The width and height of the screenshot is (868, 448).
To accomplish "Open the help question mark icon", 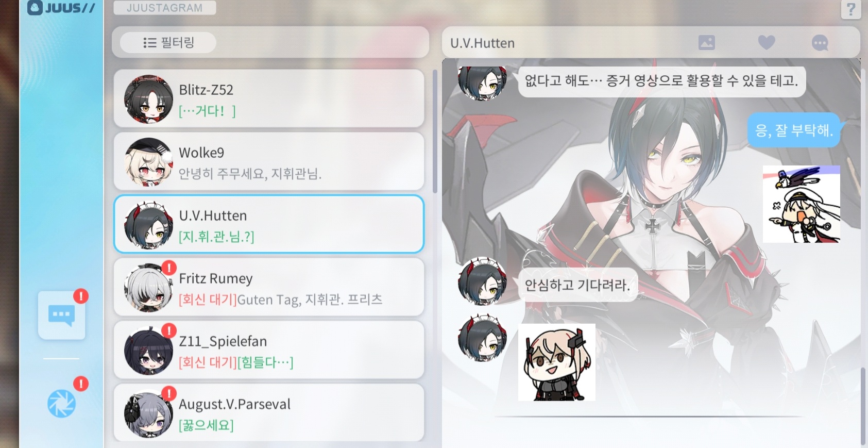I will [851, 9].
